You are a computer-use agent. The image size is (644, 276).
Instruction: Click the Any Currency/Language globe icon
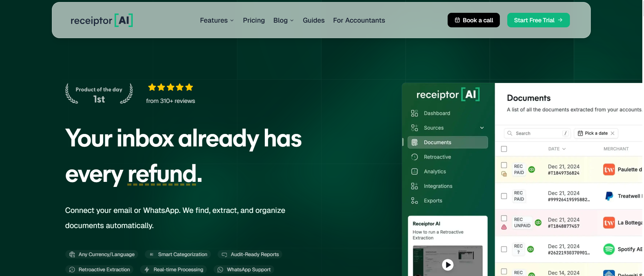(72, 254)
